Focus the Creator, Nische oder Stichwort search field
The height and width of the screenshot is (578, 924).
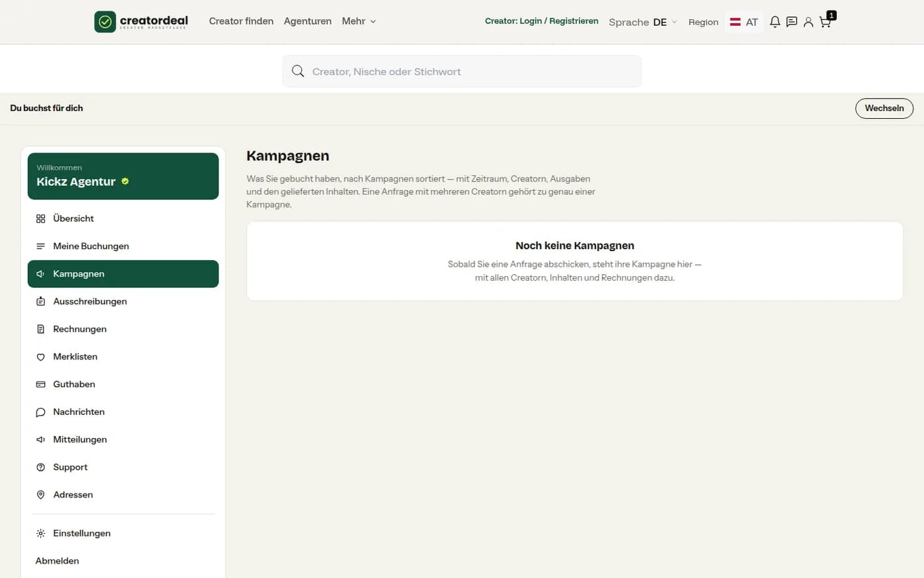click(462, 71)
